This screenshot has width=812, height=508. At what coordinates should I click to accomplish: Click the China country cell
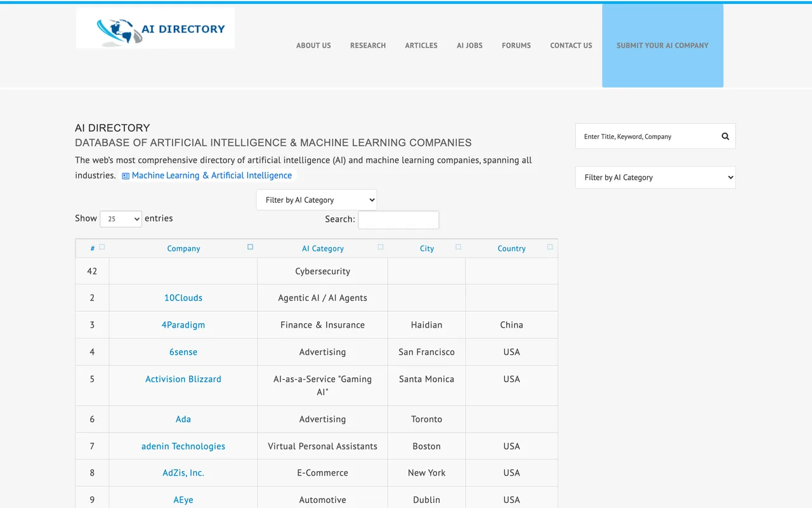click(511, 324)
